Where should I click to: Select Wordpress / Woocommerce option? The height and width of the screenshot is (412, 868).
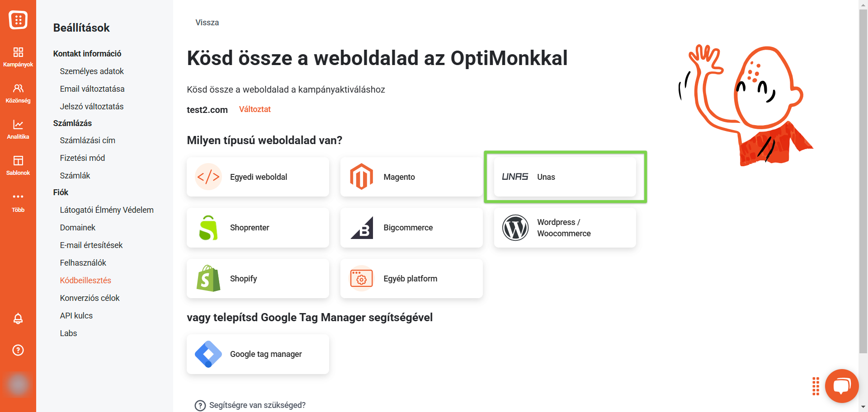[x=565, y=228]
